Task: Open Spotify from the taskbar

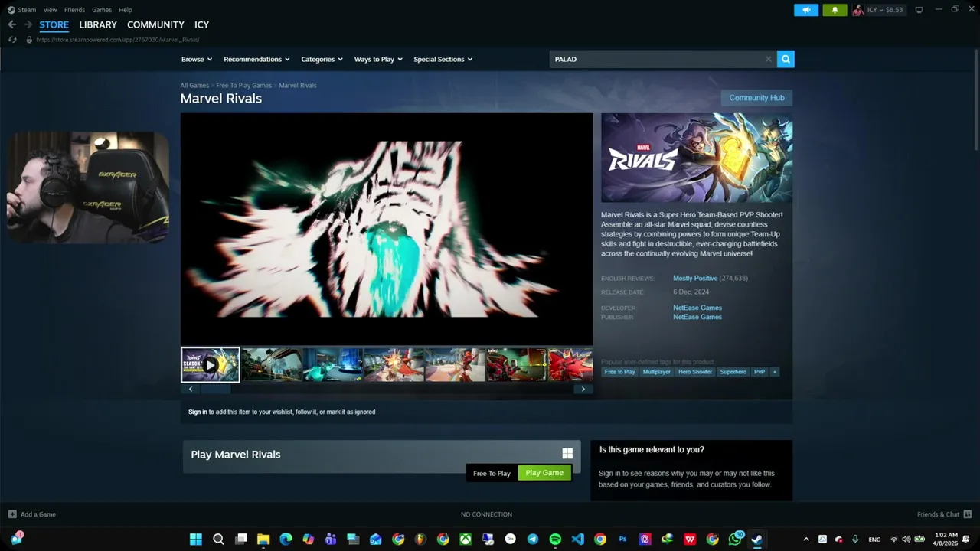Action: pyautogui.click(x=555, y=539)
